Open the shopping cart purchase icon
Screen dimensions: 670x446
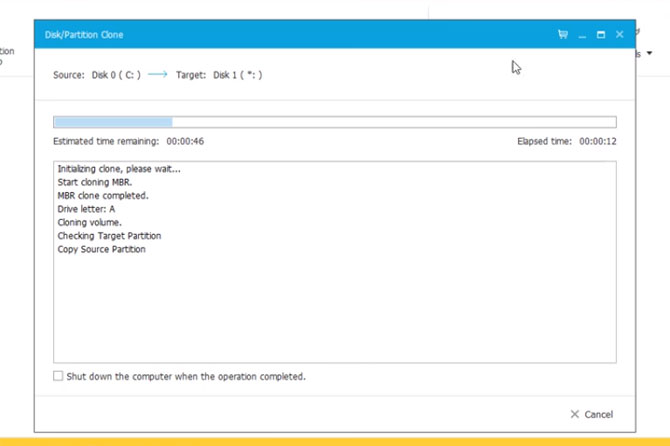tap(563, 34)
